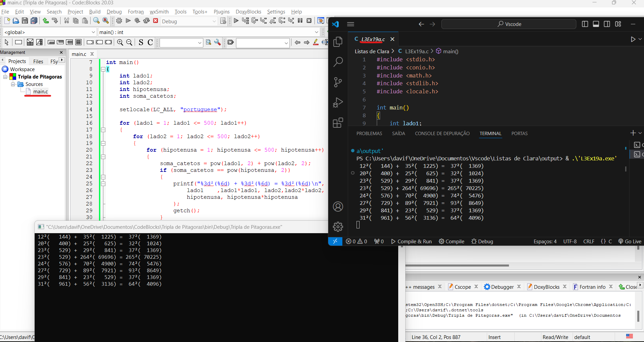The width and height of the screenshot is (644, 342).
Task: Select the Files tab in the Management panel
Action: (38, 61)
